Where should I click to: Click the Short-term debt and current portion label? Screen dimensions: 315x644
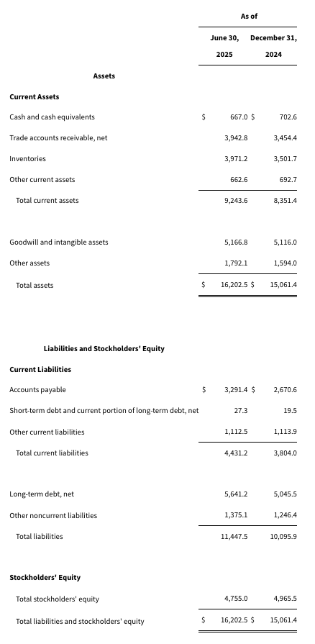(x=104, y=410)
